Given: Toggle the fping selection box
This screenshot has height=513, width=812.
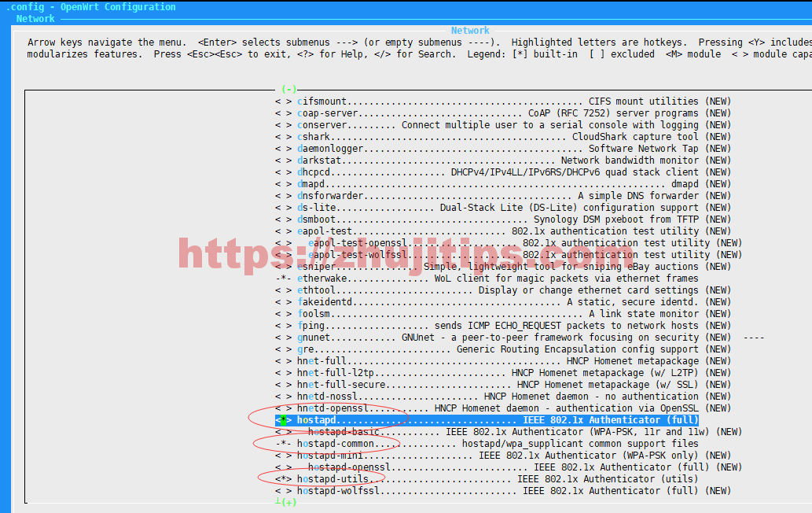Looking at the screenshot, I should click(x=283, y=326).
